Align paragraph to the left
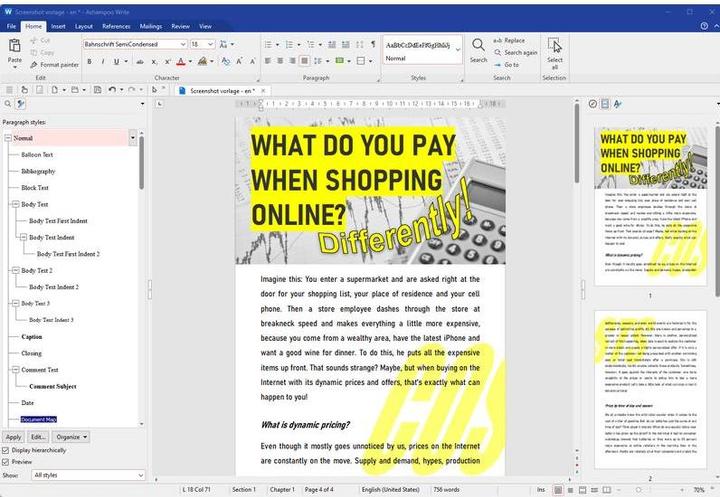The image size is (720, 497). (268, 61)
